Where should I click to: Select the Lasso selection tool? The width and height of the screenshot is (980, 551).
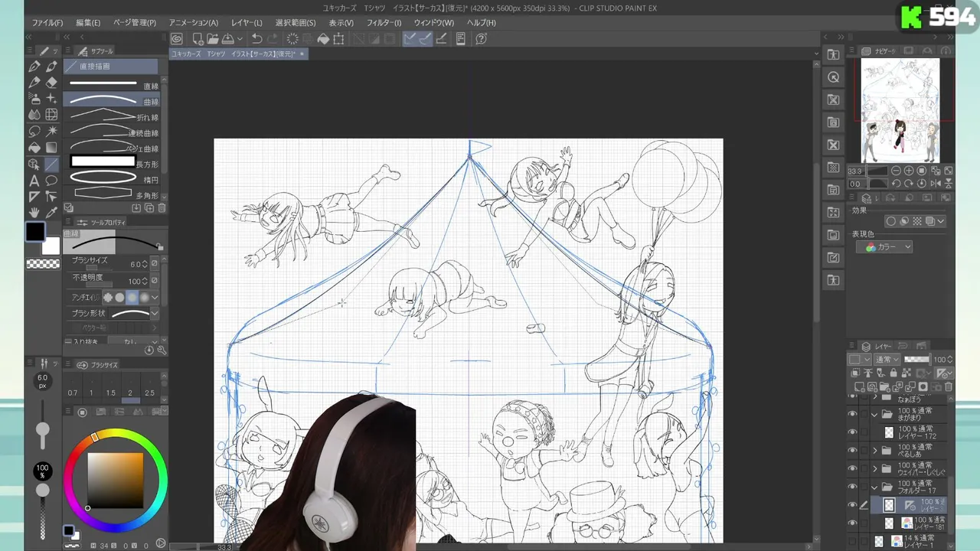click(34, 132)
